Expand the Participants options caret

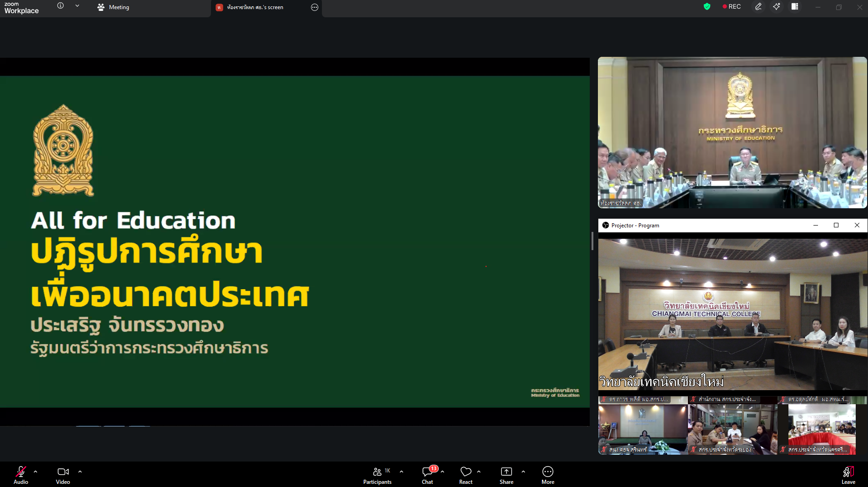401,472
